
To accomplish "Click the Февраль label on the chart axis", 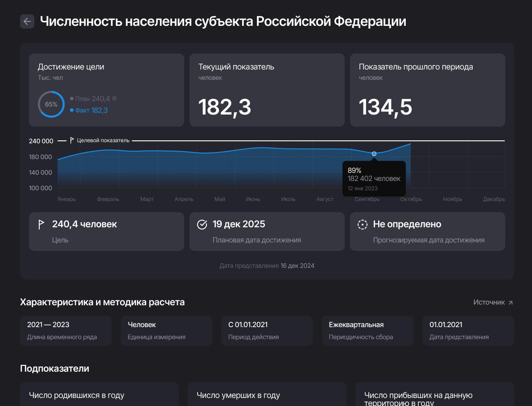I will (108, 199).
